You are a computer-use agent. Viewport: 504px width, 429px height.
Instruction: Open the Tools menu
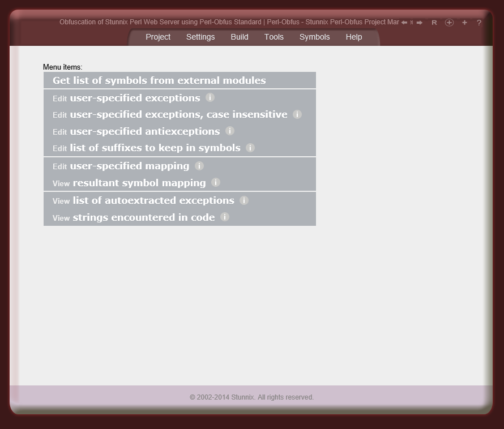274,37
